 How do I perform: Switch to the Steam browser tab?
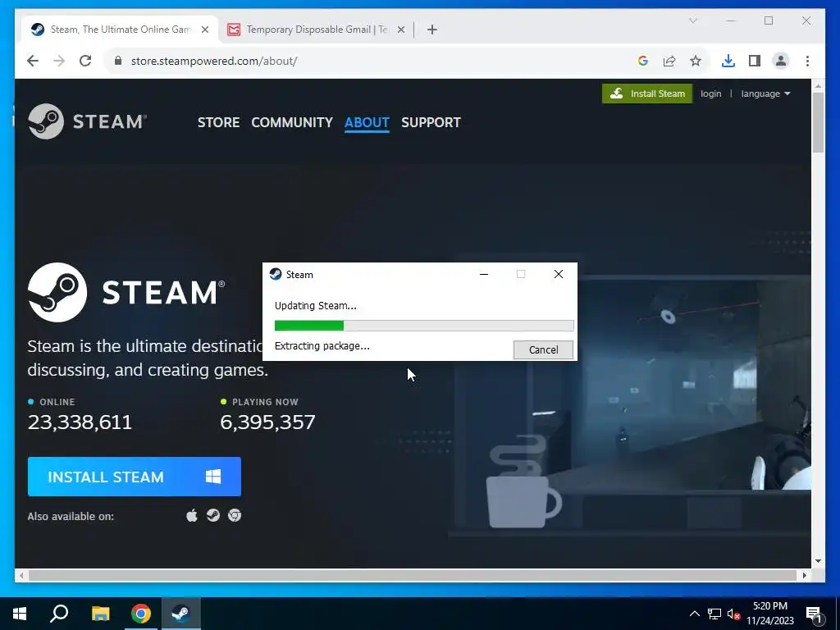121,30
